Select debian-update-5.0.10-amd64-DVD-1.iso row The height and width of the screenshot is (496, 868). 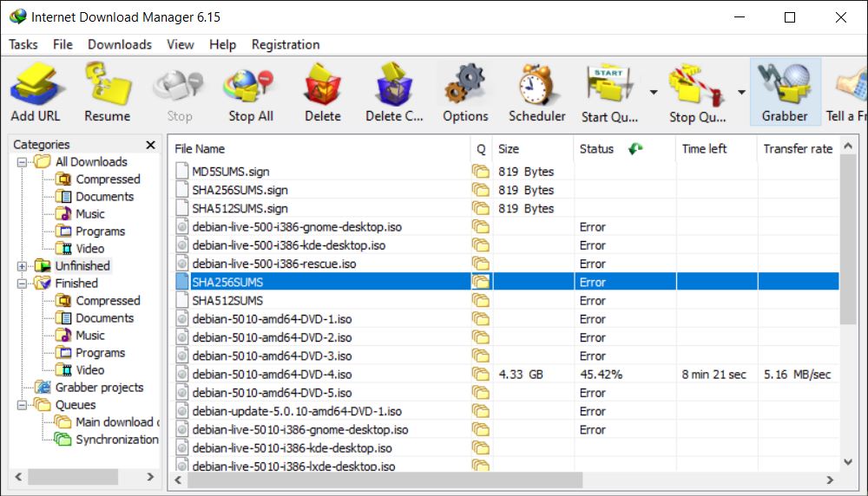click(x=503, y=411)
